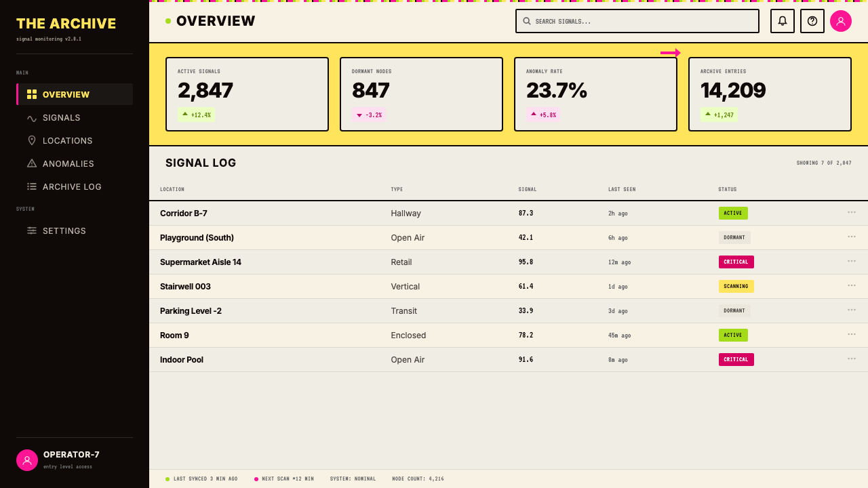Viewport: 868px width, 488px height.
Task: Select the Corridor B-7 location name
Action: [x=184, y=213]
